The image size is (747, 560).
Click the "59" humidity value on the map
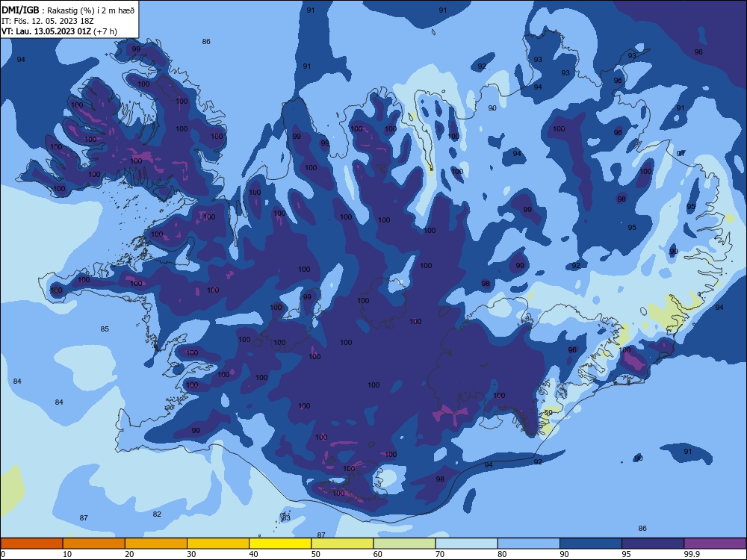[548, 412]
